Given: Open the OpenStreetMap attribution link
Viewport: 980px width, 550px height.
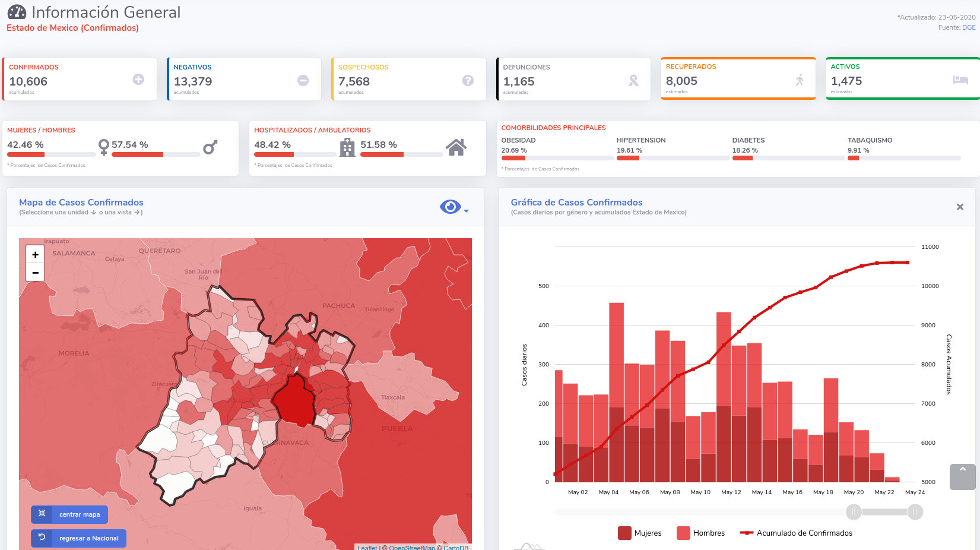Looking at the screenshot, I should point(412,548).
